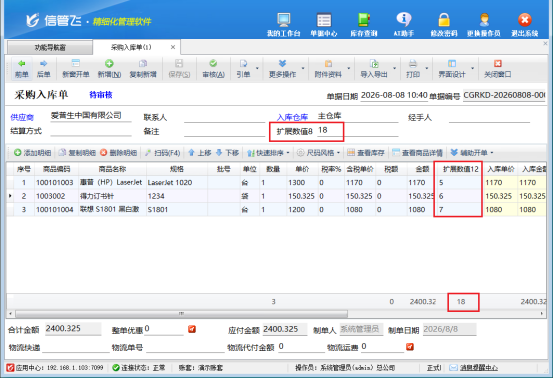This screenshot has width=553, height=379.
Task: Toggle red checkbox beside 整单优惠
Action: [x=192, y=329]
